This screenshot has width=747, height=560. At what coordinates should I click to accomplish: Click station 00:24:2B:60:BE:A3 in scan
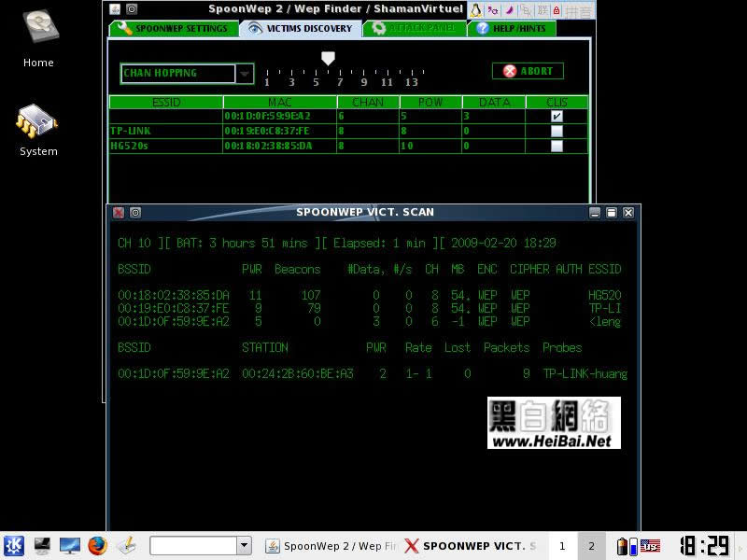298,374
